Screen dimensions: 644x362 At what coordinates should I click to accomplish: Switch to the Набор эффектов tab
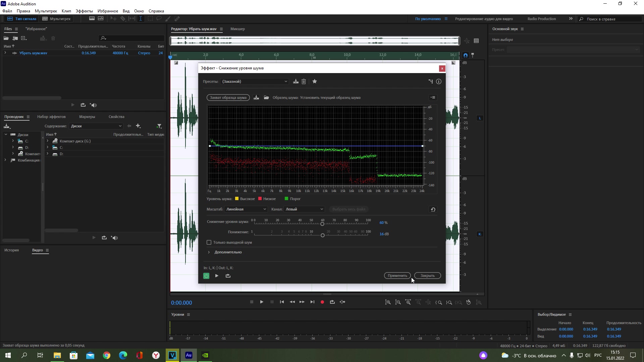51,117
